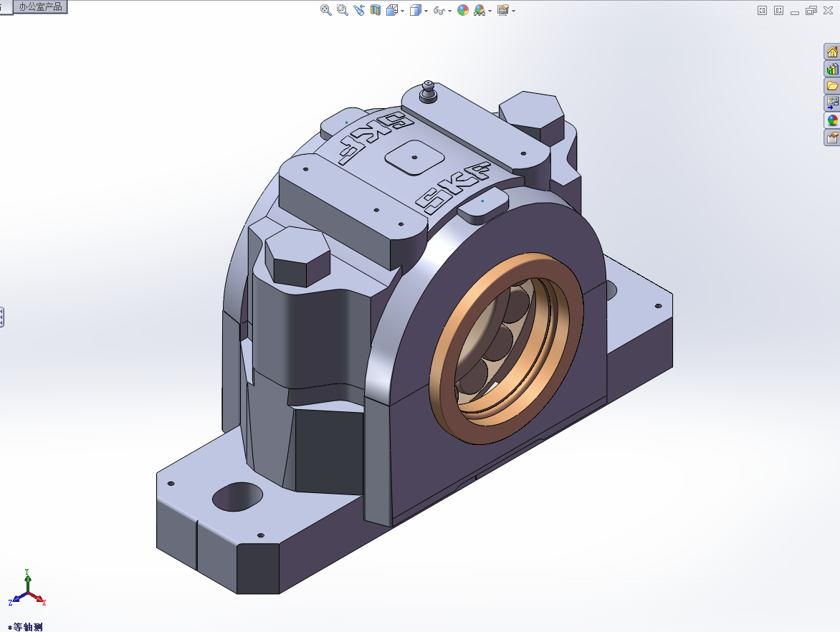Activate the Zoom to Area tool
The image size is (840, 632).
click(x=343, y=10)
